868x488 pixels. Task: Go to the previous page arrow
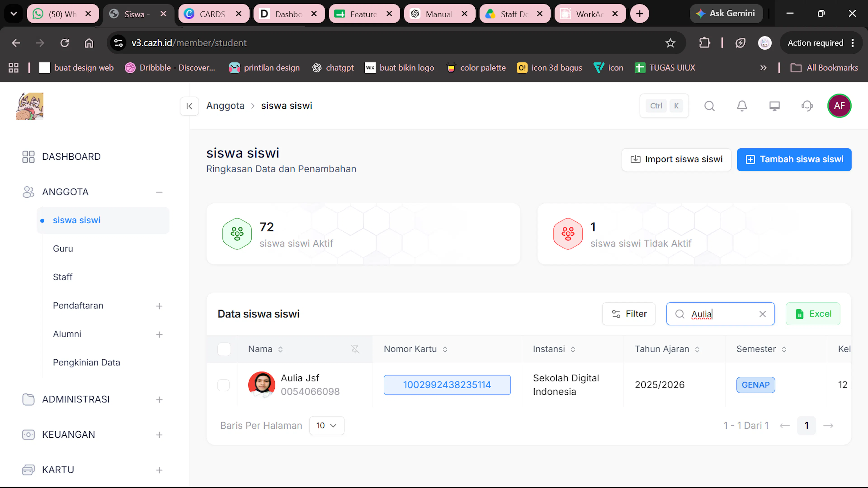(x=784, y=426)
